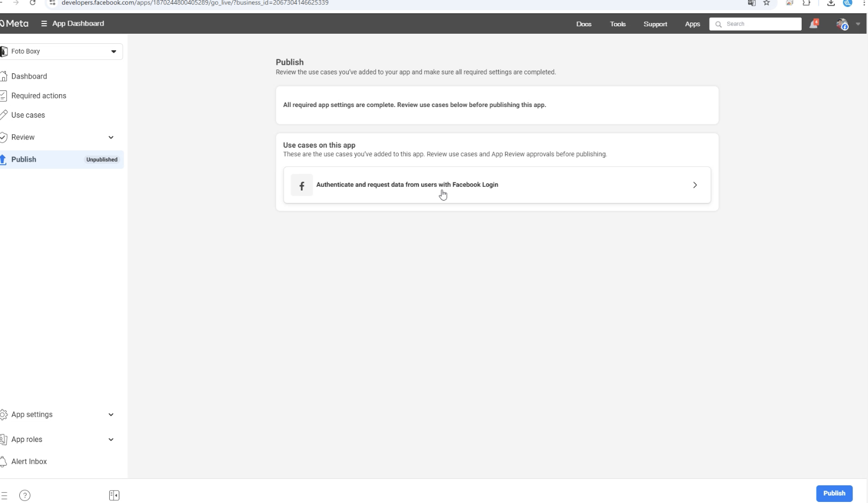Open browser downloads
This screenshot has width=868, height=503.
pos(831,3)
